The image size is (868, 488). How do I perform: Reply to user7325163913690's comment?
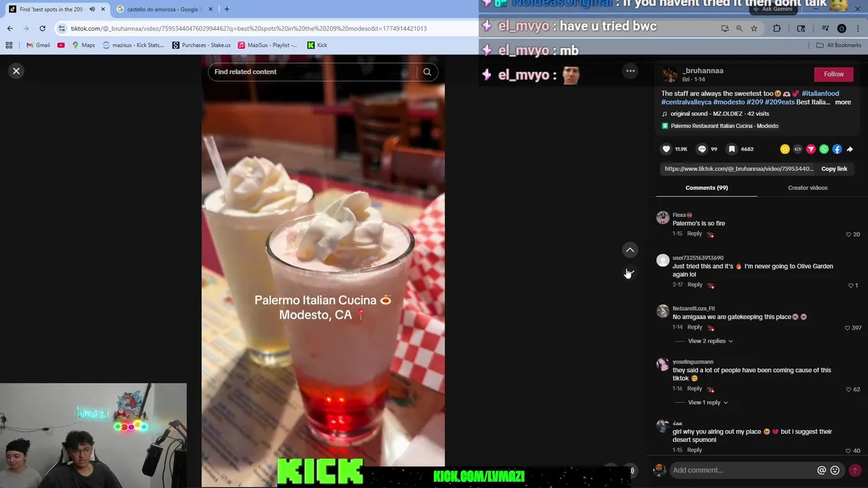point(695,285)
